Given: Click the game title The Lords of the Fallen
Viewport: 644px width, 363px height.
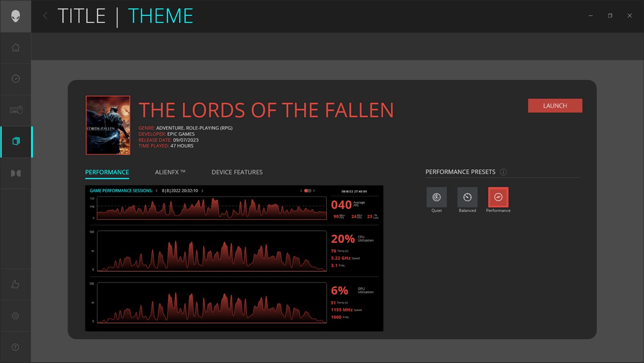Looking at the screenshot, I should [x=266, y=110].
